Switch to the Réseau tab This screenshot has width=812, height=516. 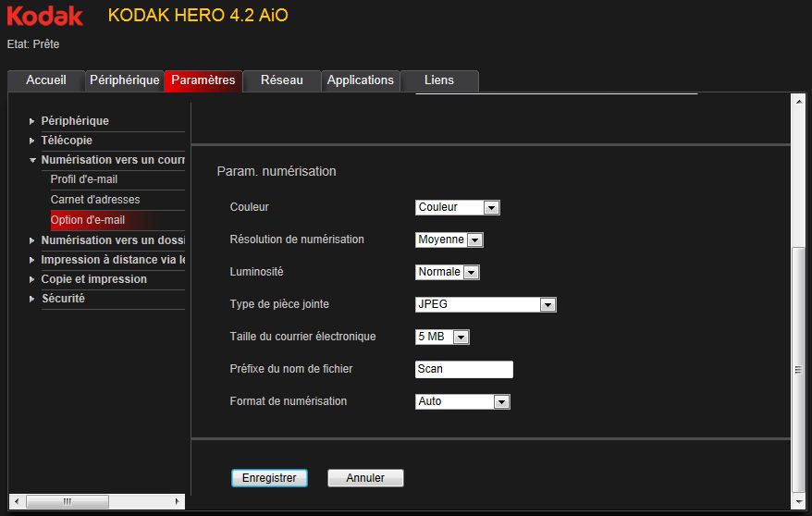[x=282, y=80]
